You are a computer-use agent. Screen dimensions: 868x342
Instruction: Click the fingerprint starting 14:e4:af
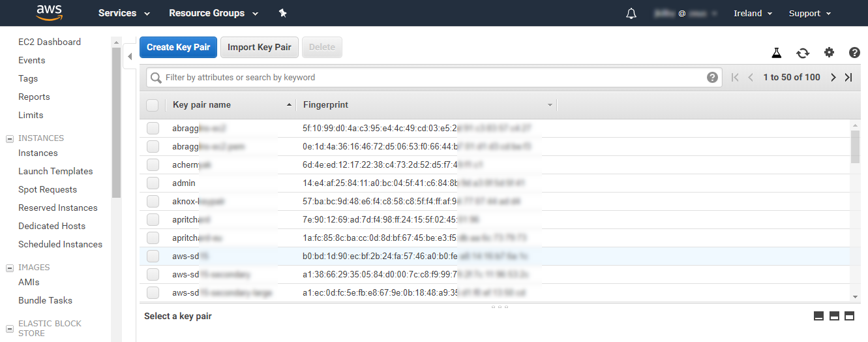click(x=413, y=183)
